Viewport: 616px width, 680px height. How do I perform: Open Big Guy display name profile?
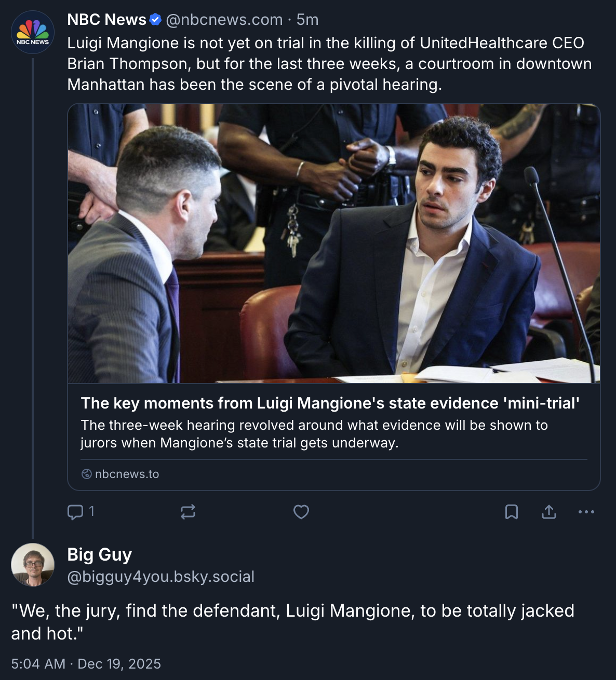tap(100, 554)
